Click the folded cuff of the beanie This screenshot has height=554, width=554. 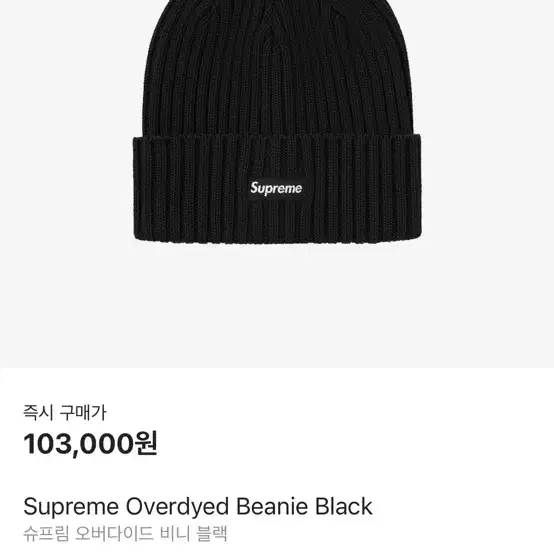(277, 189)
